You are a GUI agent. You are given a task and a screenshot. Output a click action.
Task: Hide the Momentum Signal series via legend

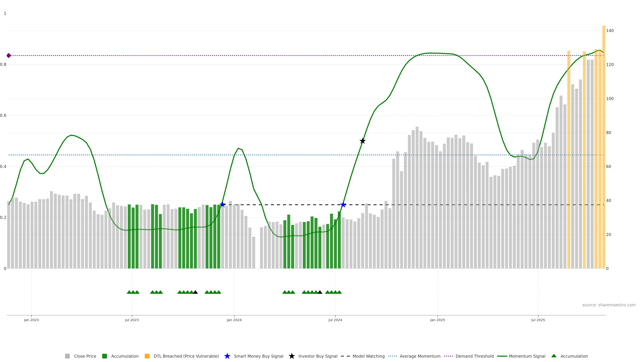pyautogui.click(x=527, y=356)
